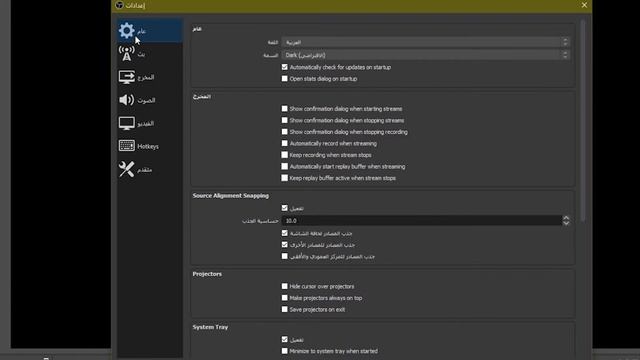Open the language dropdown

point(426,42)
